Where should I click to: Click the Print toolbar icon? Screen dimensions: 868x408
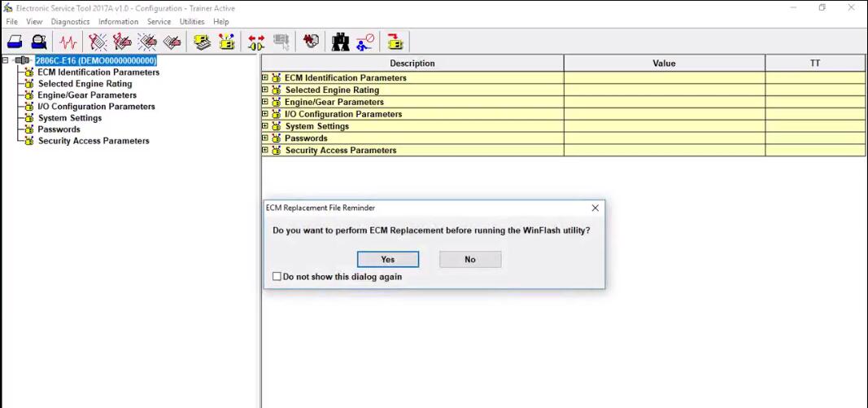[14, 42]
